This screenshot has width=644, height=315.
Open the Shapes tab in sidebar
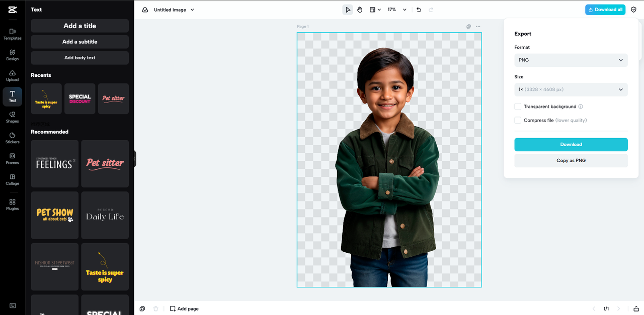tap(12, 117)
